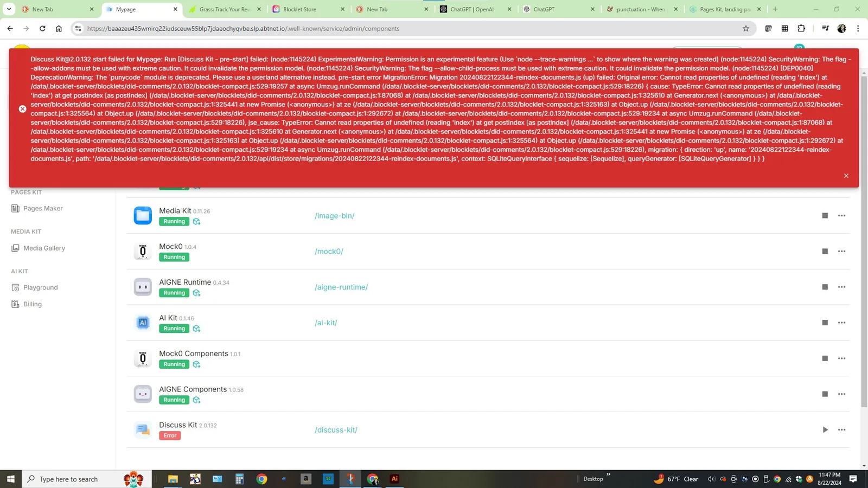Click the AI Kit component icon
Screen dimensions: 868x488
143,323
